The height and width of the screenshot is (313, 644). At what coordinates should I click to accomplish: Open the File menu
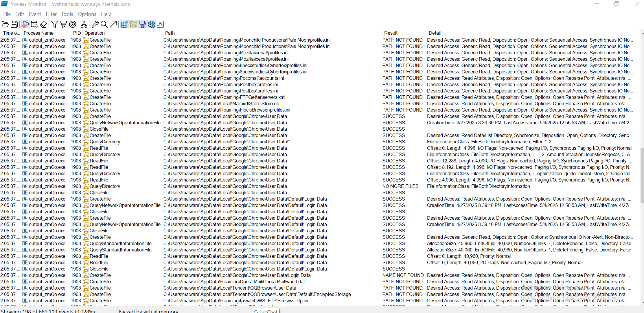[x=7, y=14]
